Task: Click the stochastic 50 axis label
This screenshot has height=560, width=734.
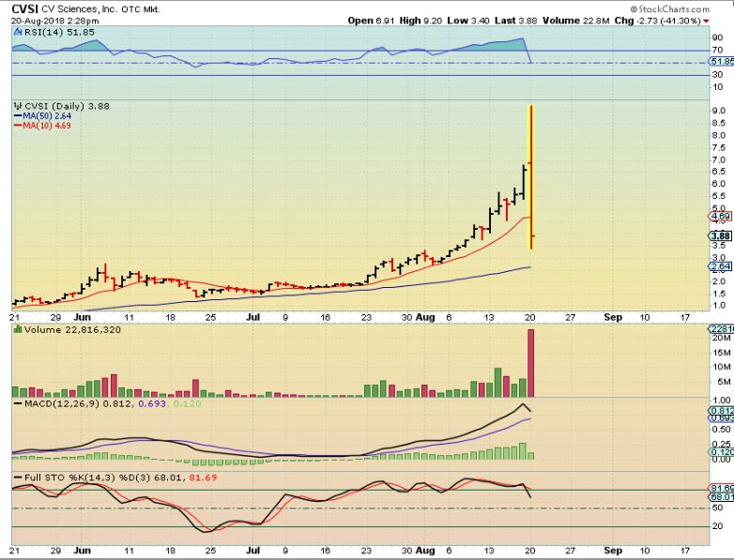Action: (x=717, y=508)
